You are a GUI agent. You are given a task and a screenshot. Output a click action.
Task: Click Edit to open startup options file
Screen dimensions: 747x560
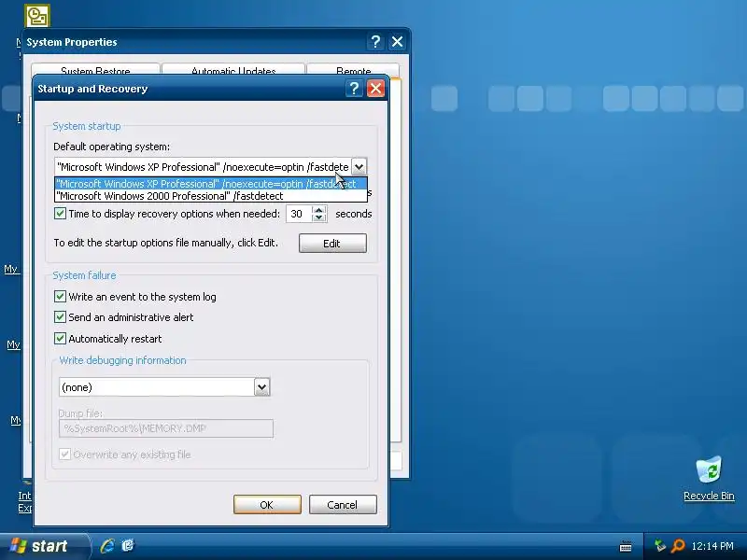[332, 244]
